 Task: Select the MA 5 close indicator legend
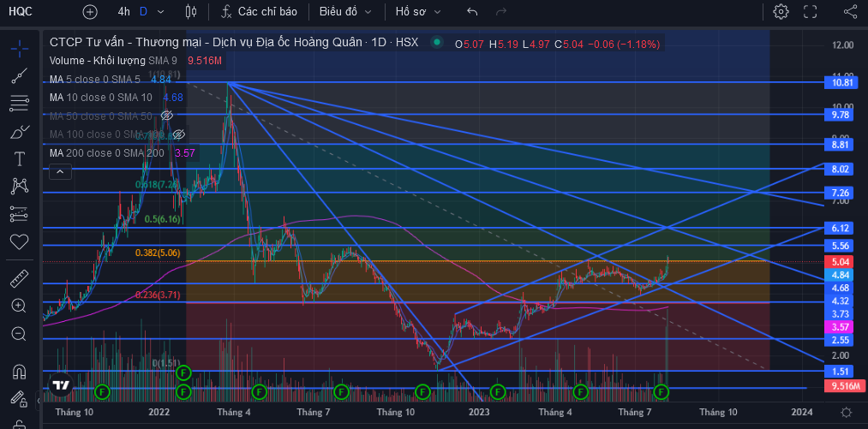pyautogui.click(x=94, y=80)
